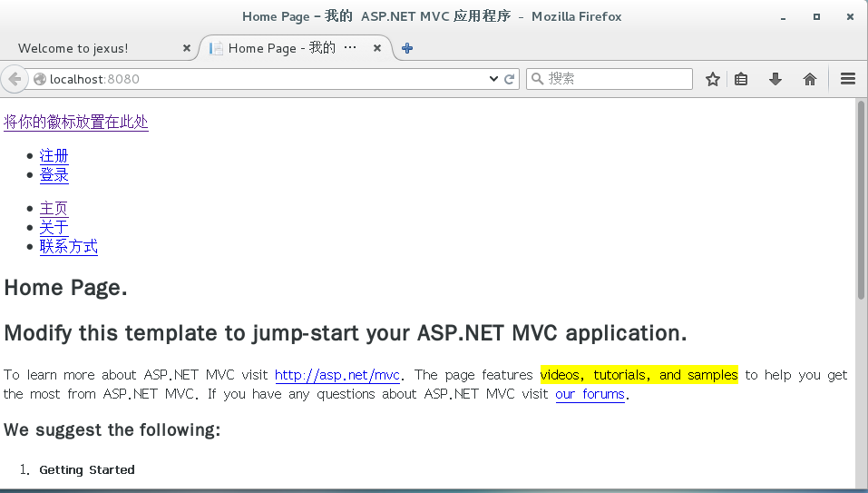The image size is (868, 493).
Task: Click the Getting Started list item
Action: pos(87,469)
